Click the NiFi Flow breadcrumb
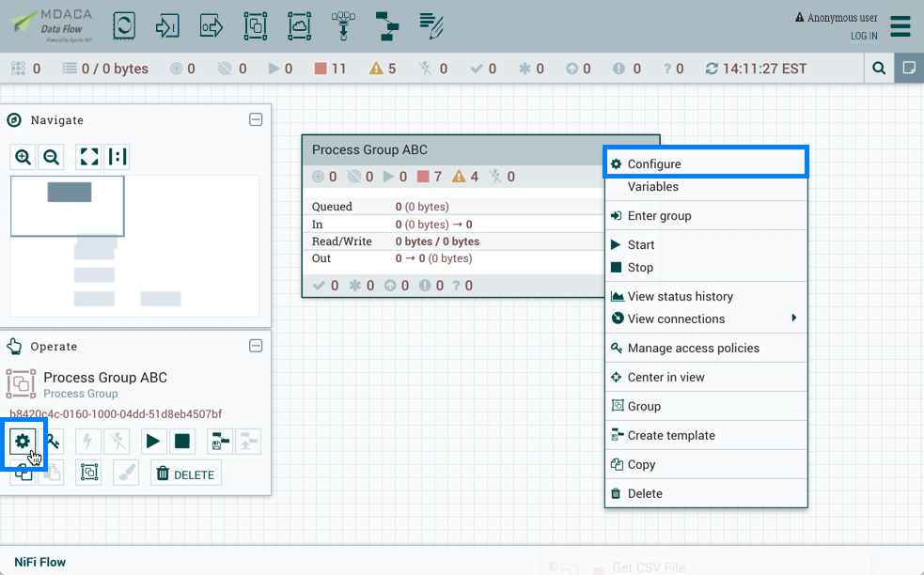Screen dimensions: 924x575 [x=39, y=561]
